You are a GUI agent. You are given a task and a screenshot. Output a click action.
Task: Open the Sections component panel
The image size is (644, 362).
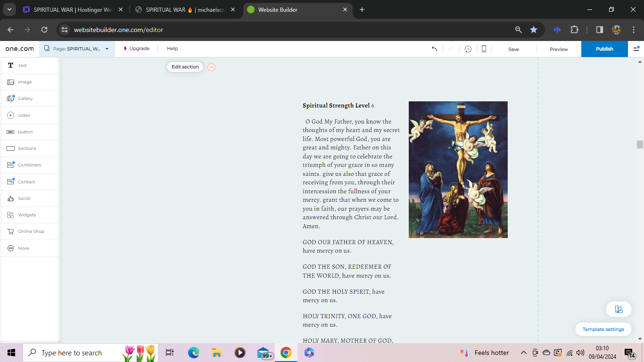pos(29,148)
